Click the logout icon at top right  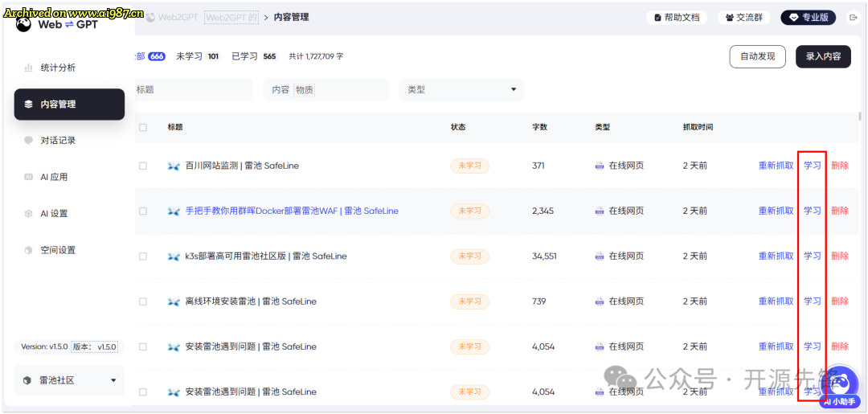[853, 18]
